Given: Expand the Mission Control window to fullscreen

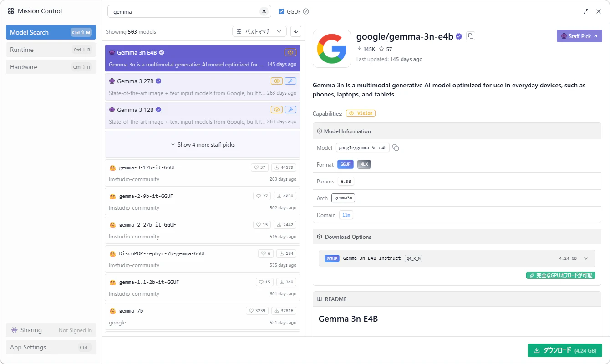Looking at the screenshot, I should pyautogui.click(x=586, y=11).
